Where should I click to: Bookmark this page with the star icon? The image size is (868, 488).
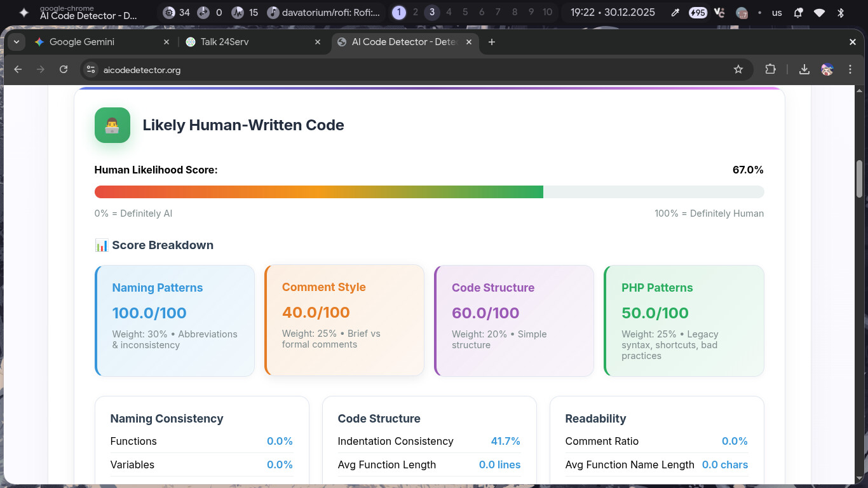click(x=738, y=70)
